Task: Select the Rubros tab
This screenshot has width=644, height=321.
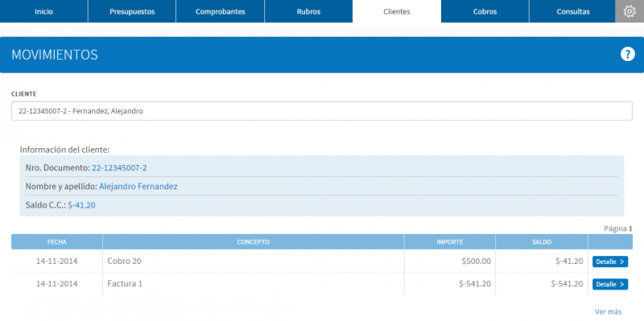Action: point(308,11)
